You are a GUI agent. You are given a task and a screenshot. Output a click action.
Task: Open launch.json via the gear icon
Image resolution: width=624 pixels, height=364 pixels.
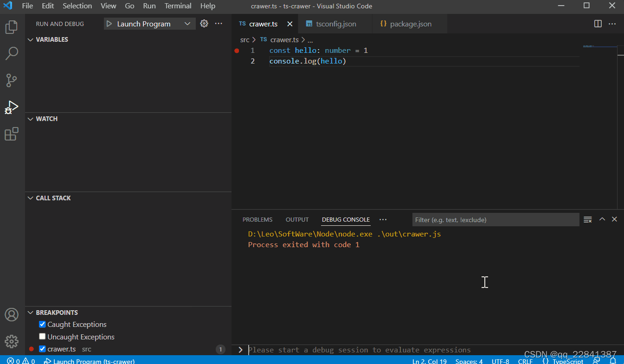tap(204, 23)
